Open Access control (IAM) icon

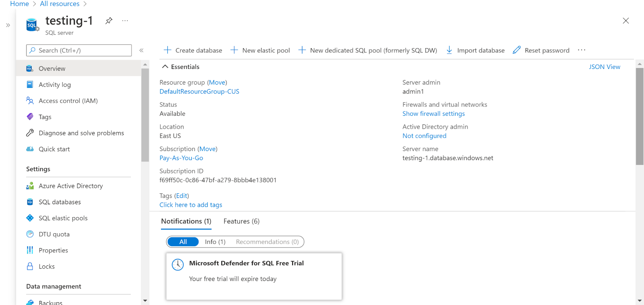(x=30, y=100)
